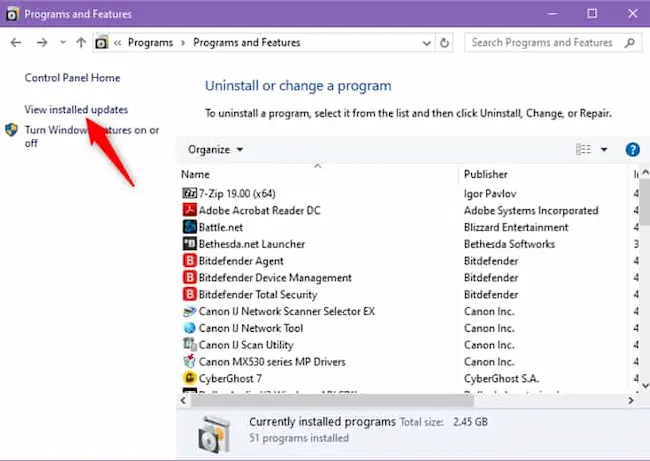Viewport: 650px width, 461px height.
Task: Click the Canon IJ Network Scanner Selector icon
Action: tap(189, 311)
